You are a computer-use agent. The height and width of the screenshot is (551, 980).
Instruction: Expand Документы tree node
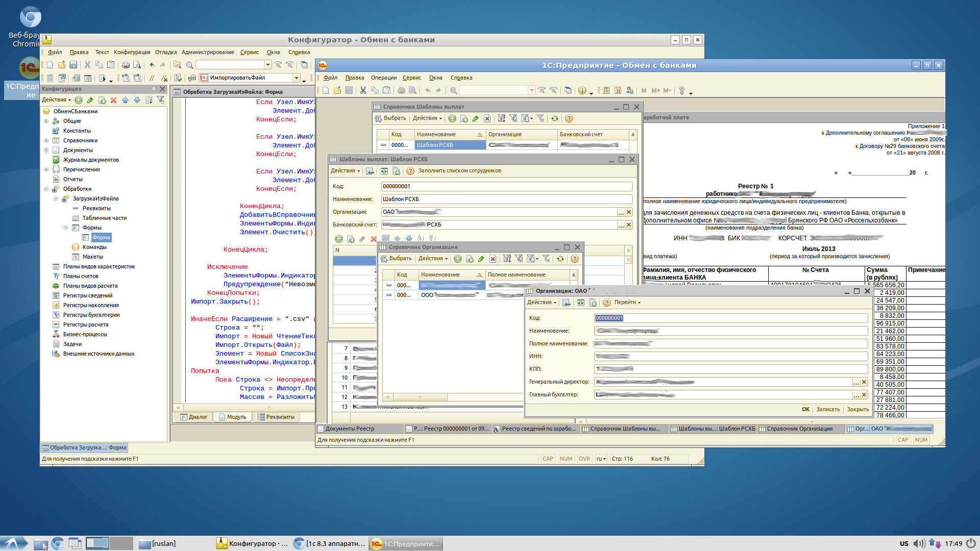click(x=46, y=151)
